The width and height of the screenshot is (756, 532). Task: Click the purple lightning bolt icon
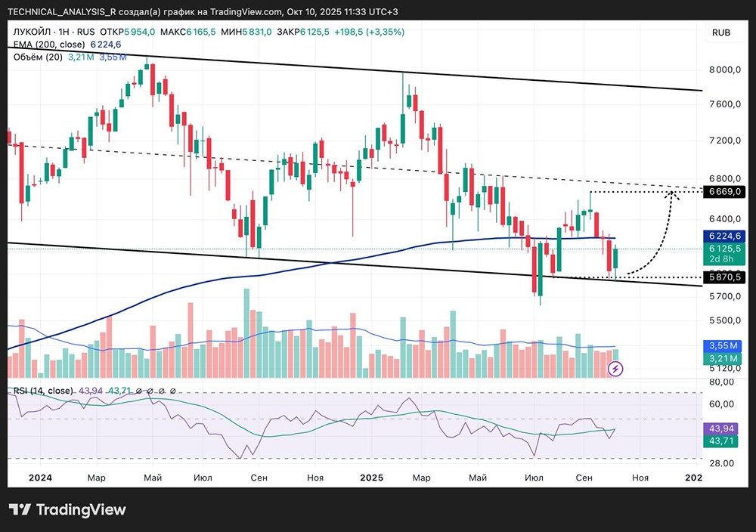pos(615,369)
